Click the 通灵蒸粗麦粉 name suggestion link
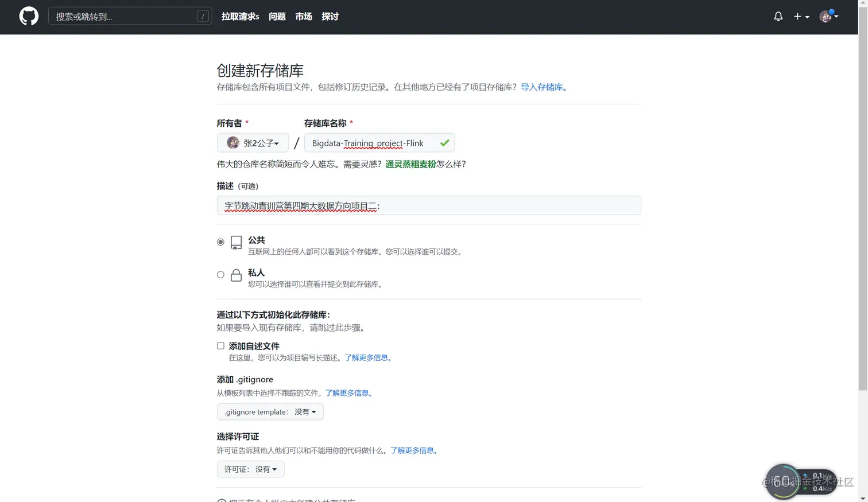This screenshot has height=502, width=868. pyautogui.click(x=411, y=164)
